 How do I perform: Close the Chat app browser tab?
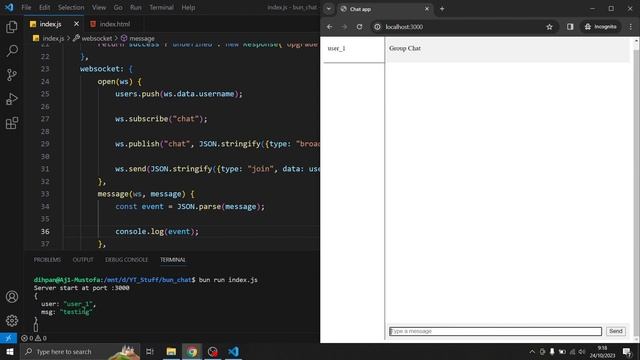tap(427, 9)
